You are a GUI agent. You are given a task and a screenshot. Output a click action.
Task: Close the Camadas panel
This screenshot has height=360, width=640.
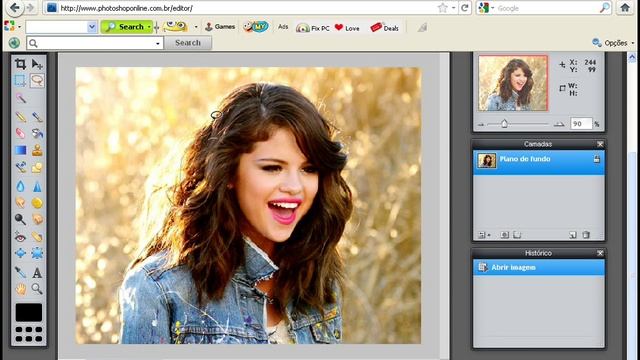click(x=600, y=144)
